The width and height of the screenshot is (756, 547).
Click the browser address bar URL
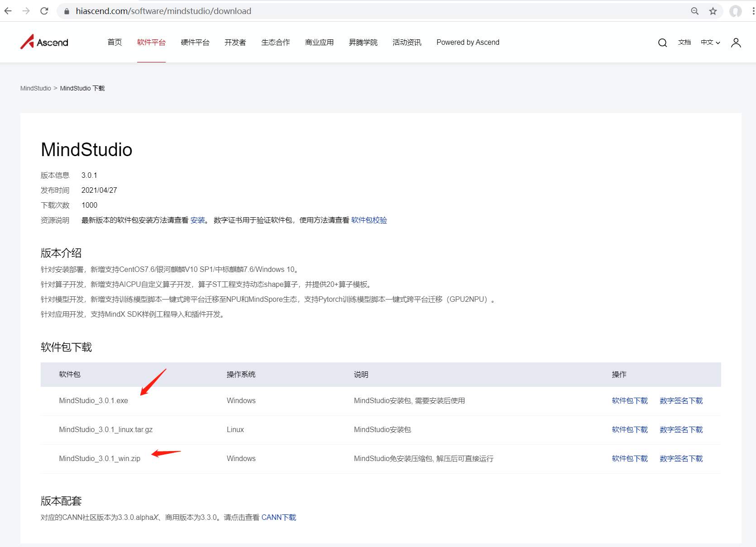click(163, 11)
